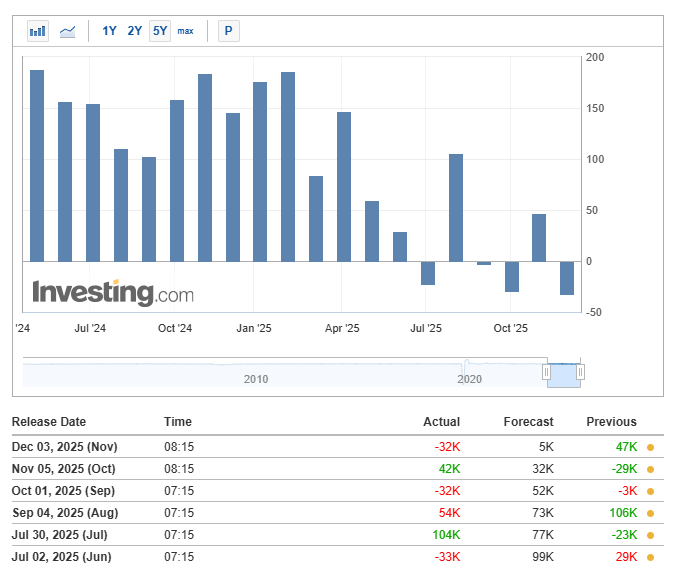The image size is (674, 570).
Task: Switch to bar chart view icon
Action: click(x=38, y=31)
